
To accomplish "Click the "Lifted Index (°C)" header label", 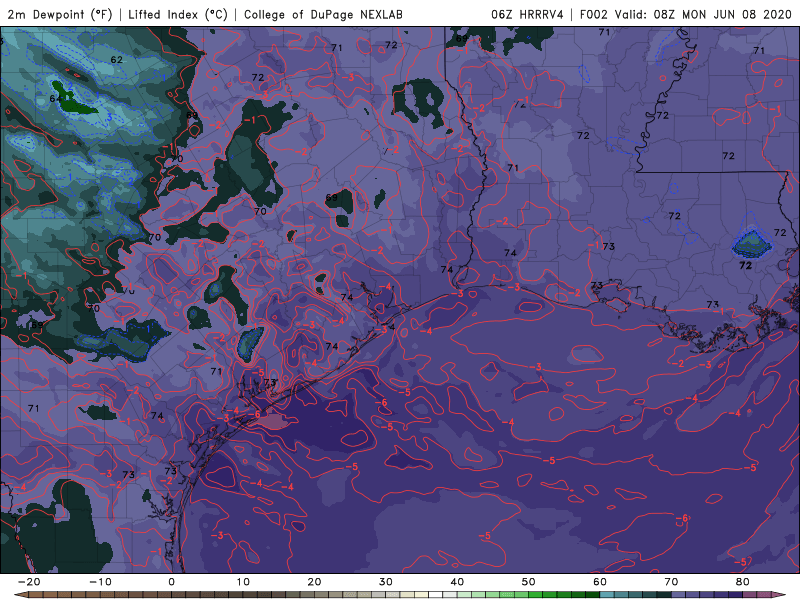I will (178, 15).
